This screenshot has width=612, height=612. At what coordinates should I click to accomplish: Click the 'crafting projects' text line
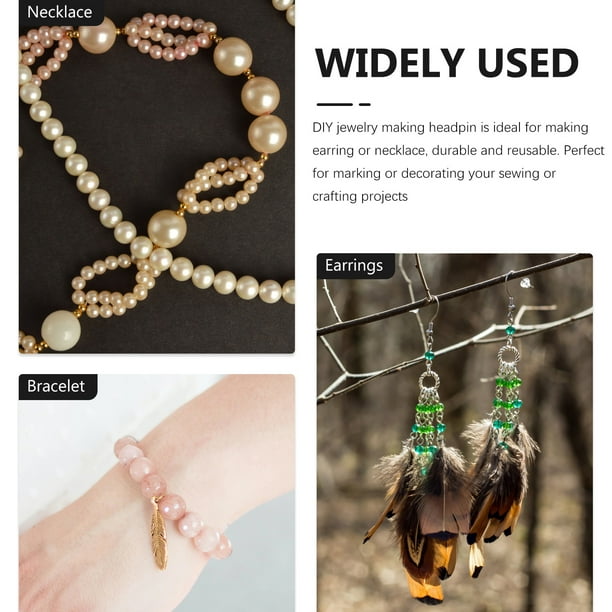click(x=360, y=196)
